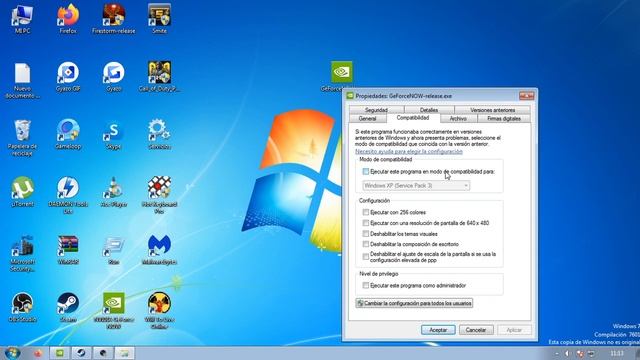Image resolution: width=640 pixels, height=360 pixels.
Task: Check Ejecutar con 256 colores
Action: click(366, 212)
